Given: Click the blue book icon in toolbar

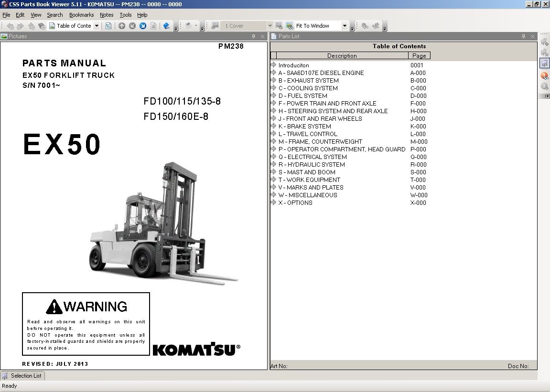Looking at the screenshot, I should 167,26.
